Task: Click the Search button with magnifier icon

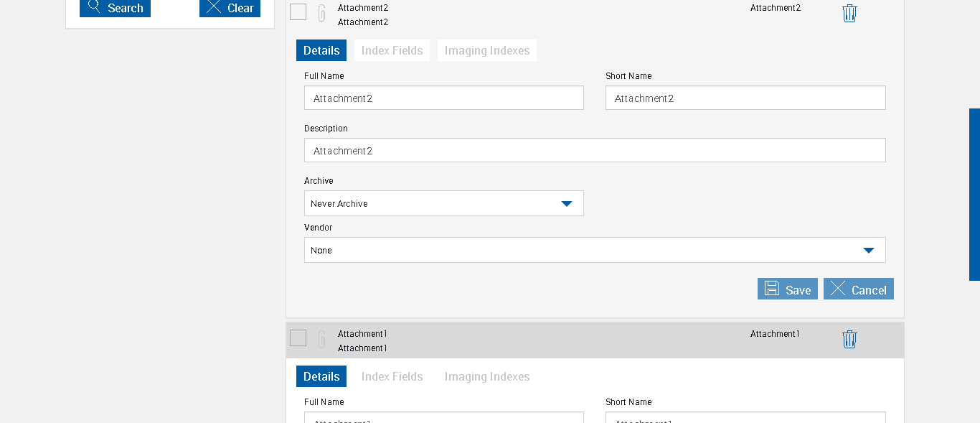Action: click(x=115, y=8)
